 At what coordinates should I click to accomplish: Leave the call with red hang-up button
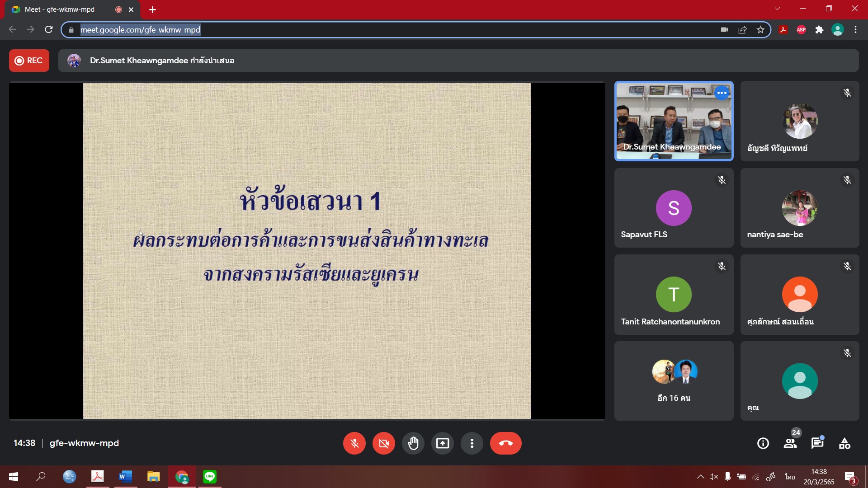click(505, 443)
